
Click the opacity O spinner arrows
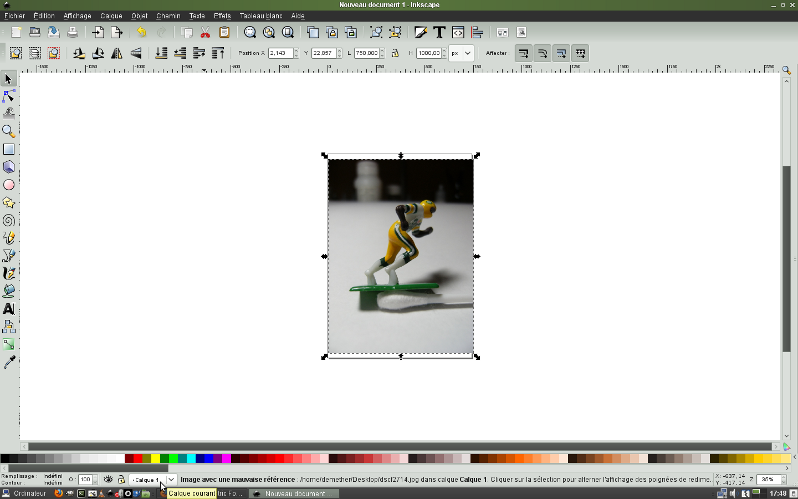tap(95, 480)
